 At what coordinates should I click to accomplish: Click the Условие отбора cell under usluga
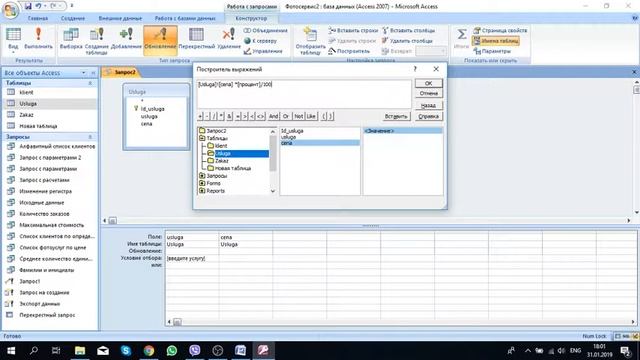point(192,258)
